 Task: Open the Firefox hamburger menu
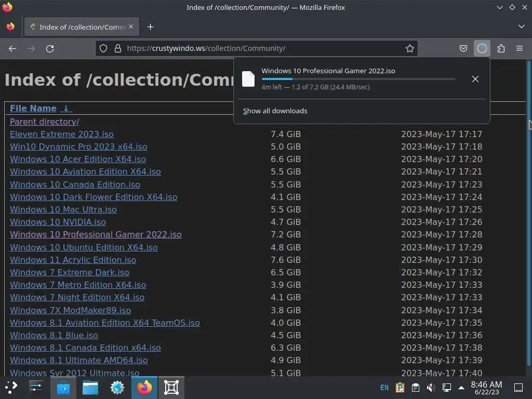click(520, 48)
